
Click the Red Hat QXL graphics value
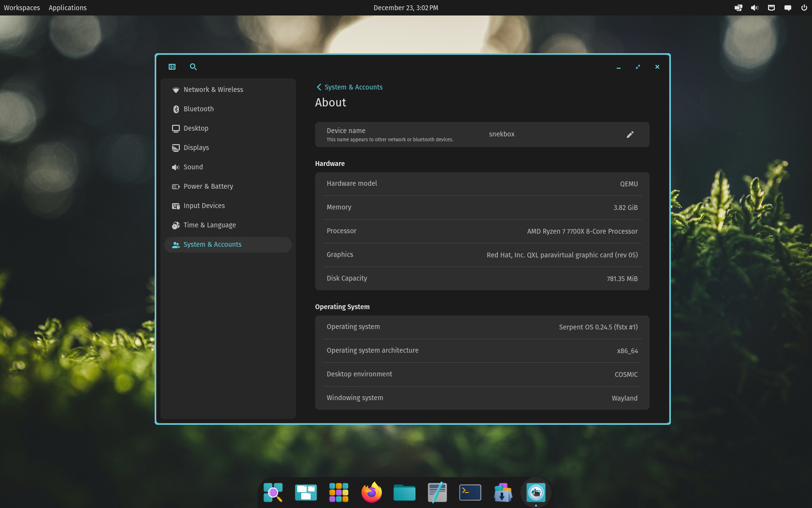pos(562,255)
